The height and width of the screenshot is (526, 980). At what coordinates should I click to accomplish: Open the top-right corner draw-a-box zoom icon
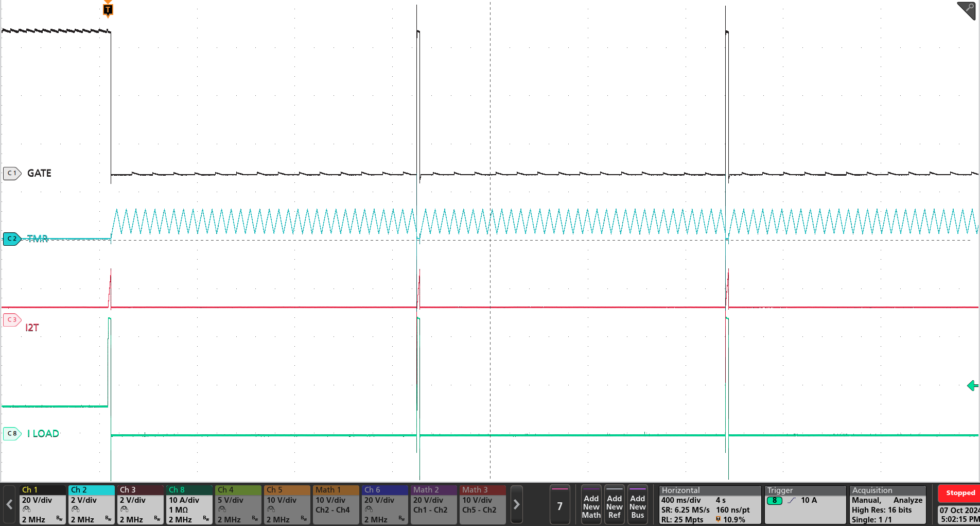(967, 10)
